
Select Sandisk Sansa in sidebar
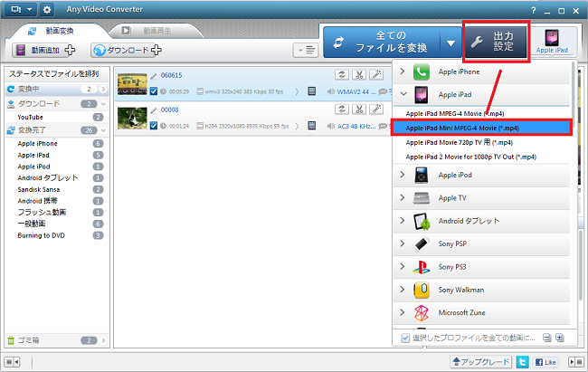(39, 189)
